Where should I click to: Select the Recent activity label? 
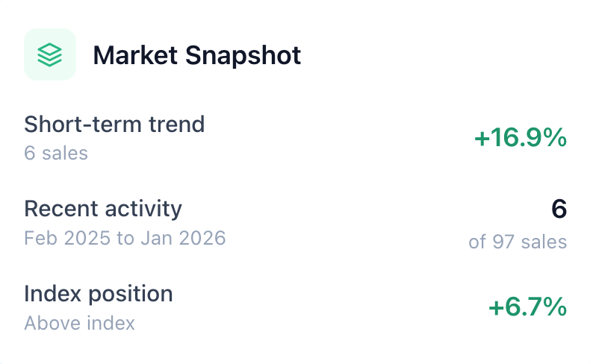click(x=103, y=209)
